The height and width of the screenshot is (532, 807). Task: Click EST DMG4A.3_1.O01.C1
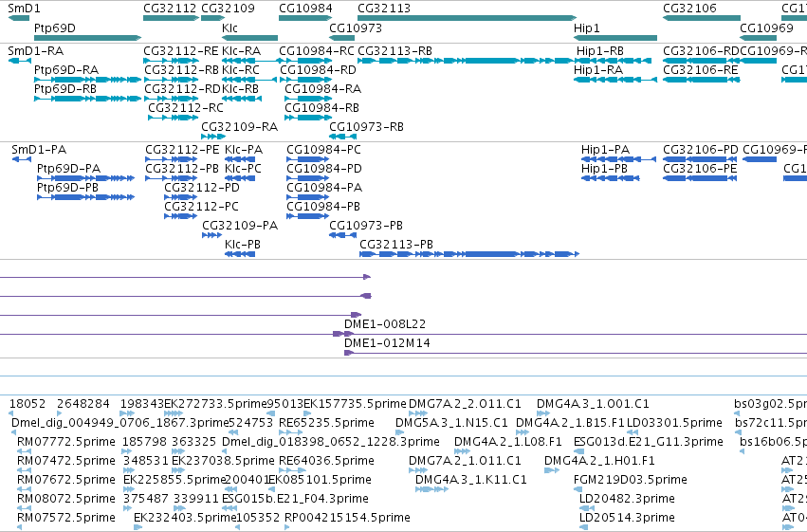[x=593, y=404]
